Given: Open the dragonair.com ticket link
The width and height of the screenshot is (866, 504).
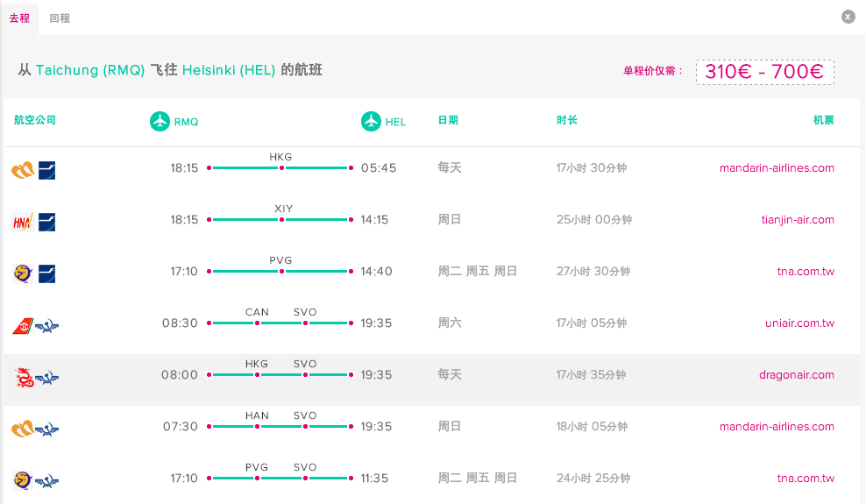Looking at the screenshot, I should pyautogui.click(x=796, y=375).
